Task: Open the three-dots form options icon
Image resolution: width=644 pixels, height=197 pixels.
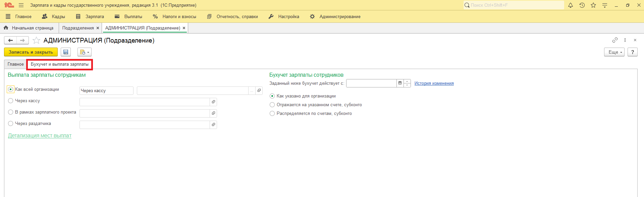Action: tap(625, 40)
